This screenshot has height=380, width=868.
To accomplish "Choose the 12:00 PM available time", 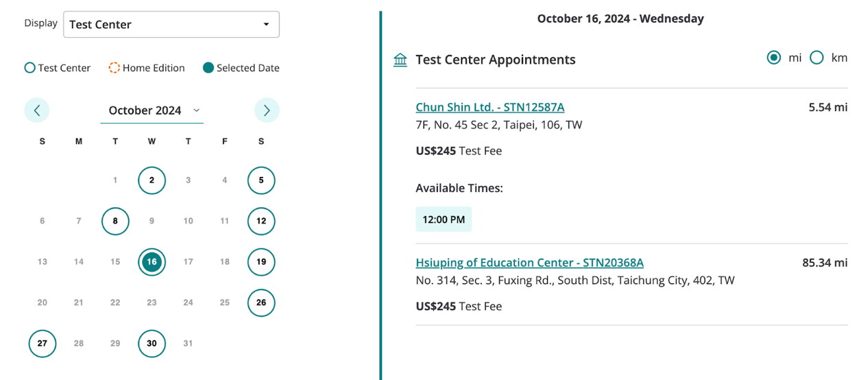I will tap(444, 219).
